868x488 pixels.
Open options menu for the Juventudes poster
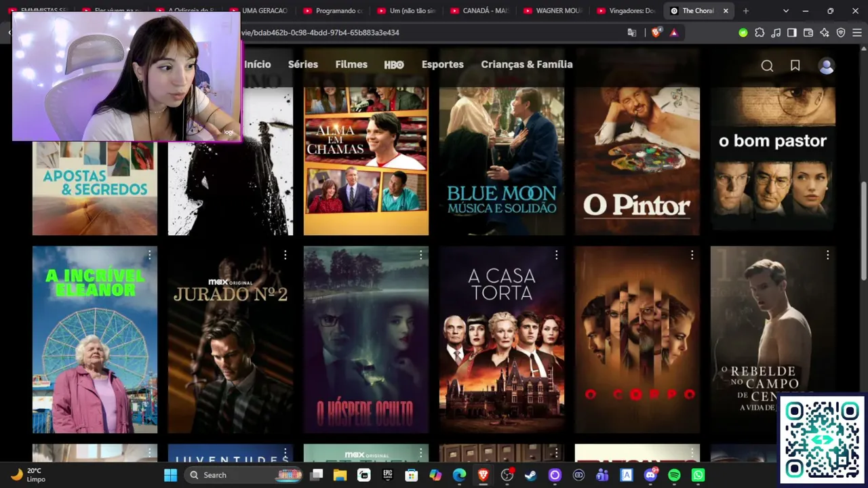pyautogui.click(x=285, y=453)
